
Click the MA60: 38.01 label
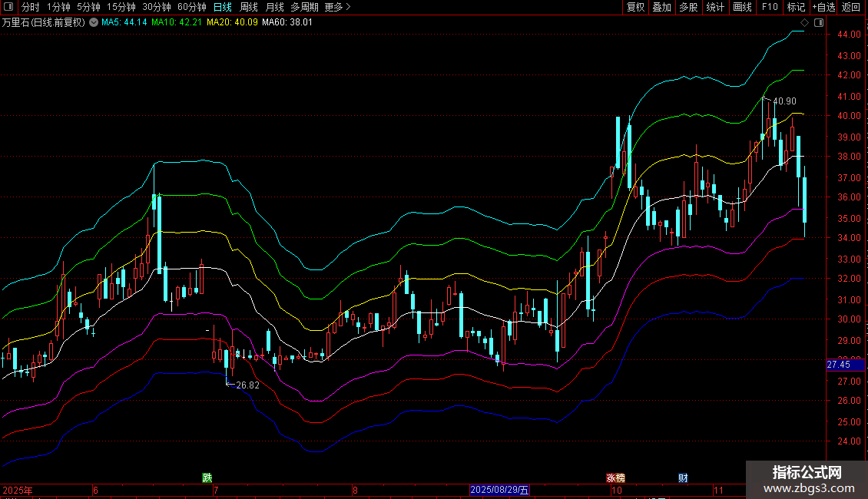click(287, 23)
